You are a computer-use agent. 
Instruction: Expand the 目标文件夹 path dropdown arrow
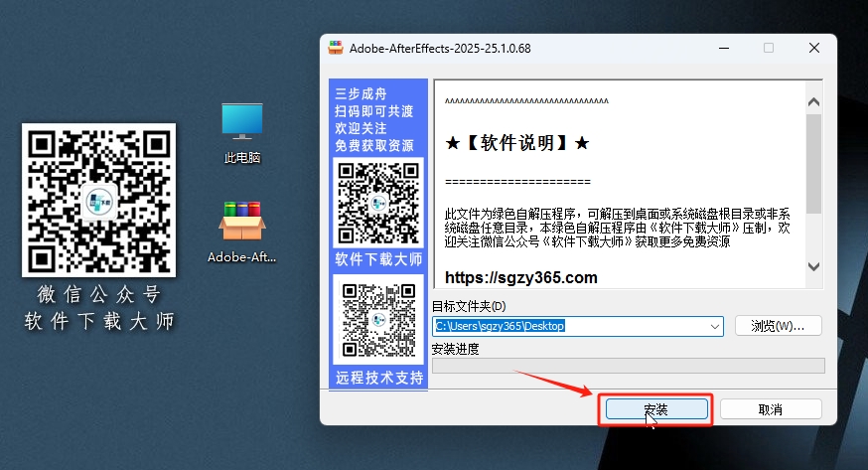[715, 326]
